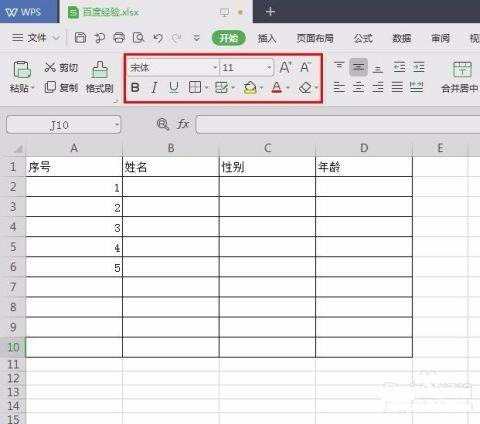
Task: Click cell containing 年龄
Action: coord(364,167)
